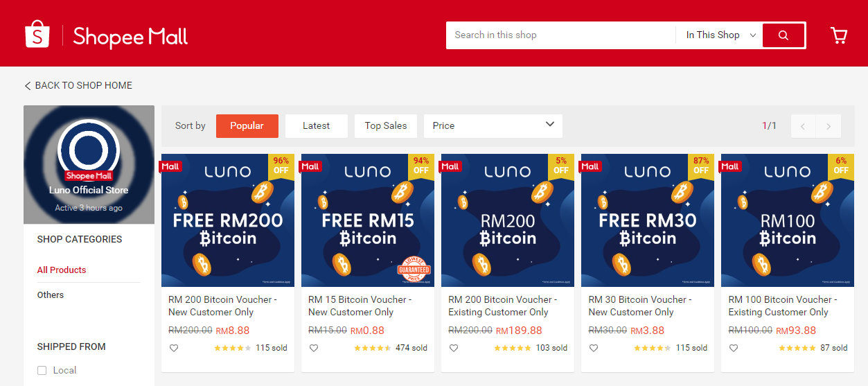Open the In This Shop scope dropdown
This screenshot has width=868, height=386.
pos(720,35)
